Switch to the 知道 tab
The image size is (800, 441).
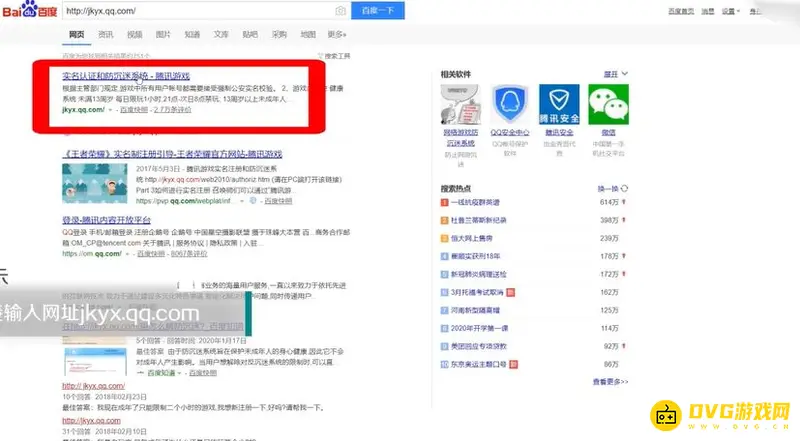tap(192, 34)
